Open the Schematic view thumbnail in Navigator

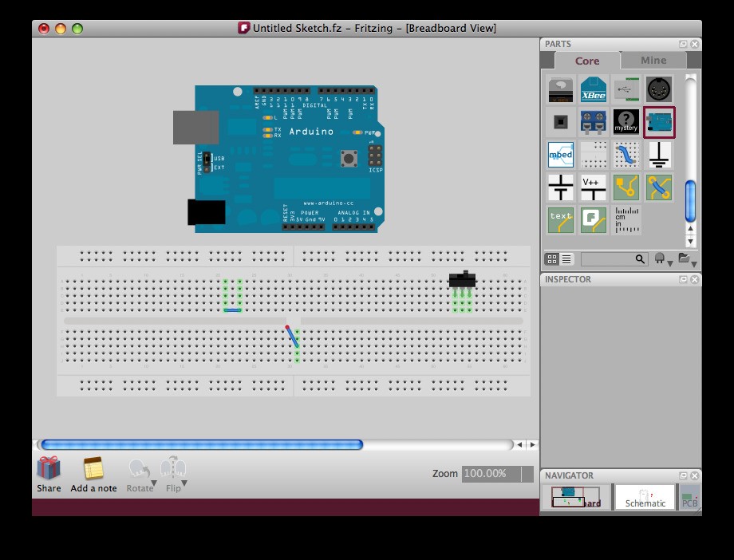pyautogui.click(x=645, y=497)
